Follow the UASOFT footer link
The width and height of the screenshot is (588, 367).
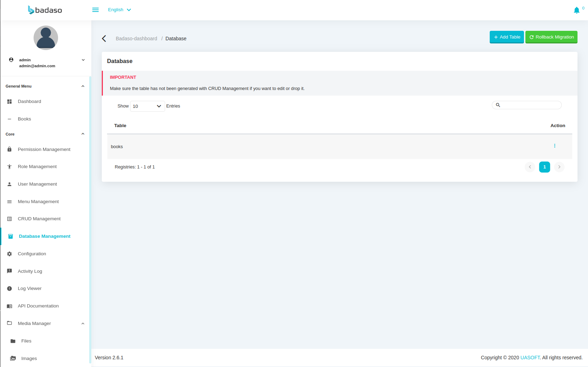point(530,358)
